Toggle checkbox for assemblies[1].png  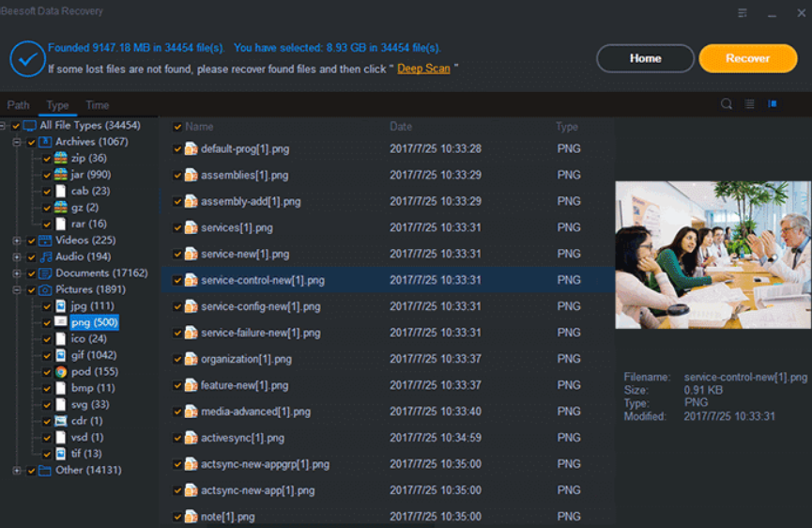(177, 176)
